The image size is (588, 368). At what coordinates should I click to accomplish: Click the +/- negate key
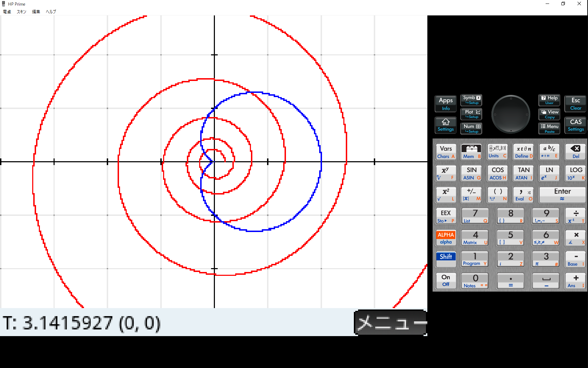pyautogui.click(x=471, y=195)
